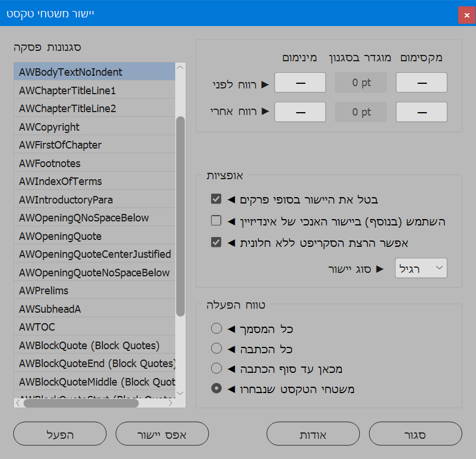
Task: Enable 'השתמש (בנוסף) ביישור האנכי' checkbox
Action: 216,221
